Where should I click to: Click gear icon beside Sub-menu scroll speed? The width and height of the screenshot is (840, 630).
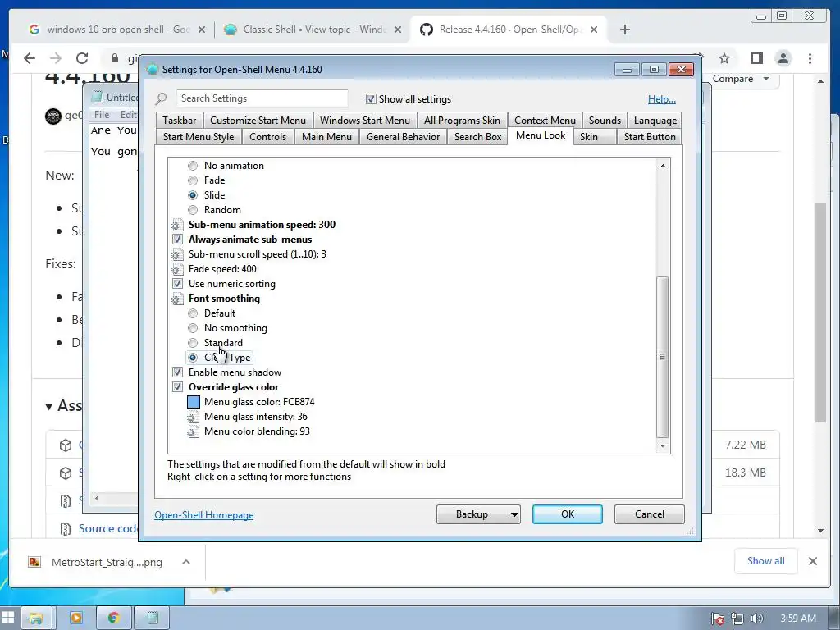pos(177,254)
